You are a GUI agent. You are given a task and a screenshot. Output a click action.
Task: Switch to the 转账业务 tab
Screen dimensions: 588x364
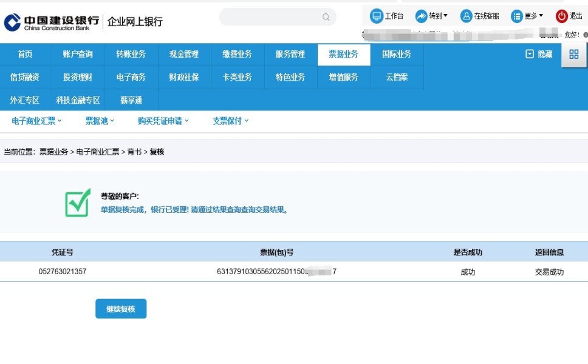[131, 55]
